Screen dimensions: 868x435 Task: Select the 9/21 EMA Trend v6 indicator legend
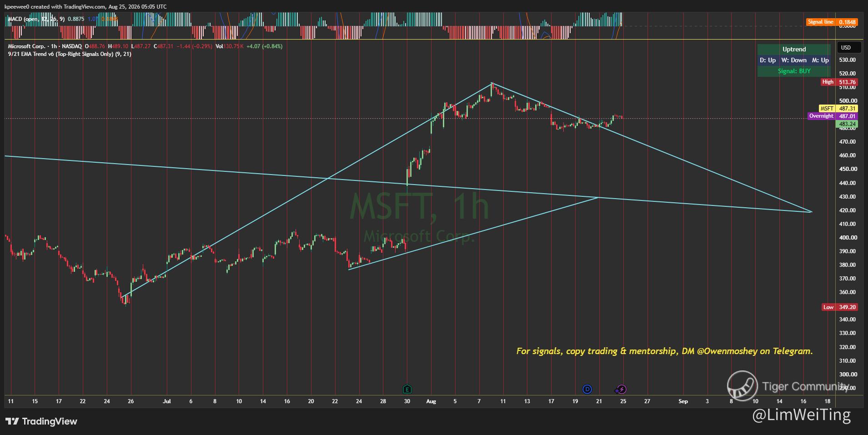[70, 54]
